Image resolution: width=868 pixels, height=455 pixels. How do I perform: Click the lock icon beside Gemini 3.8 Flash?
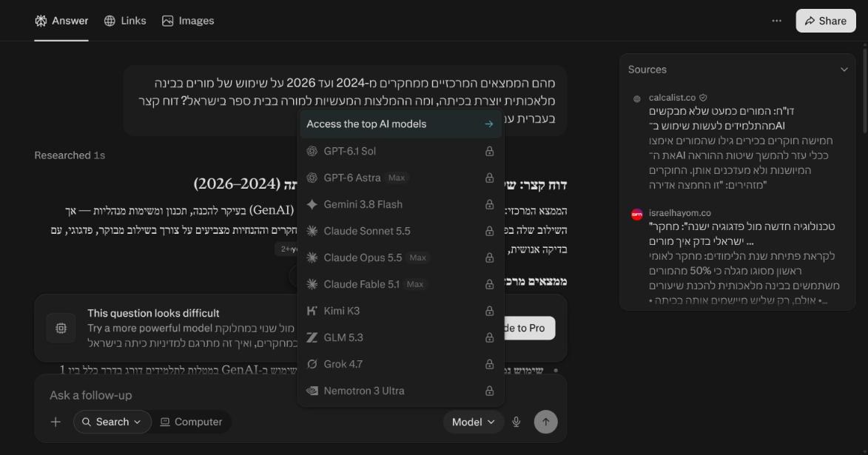coord(489,204)
